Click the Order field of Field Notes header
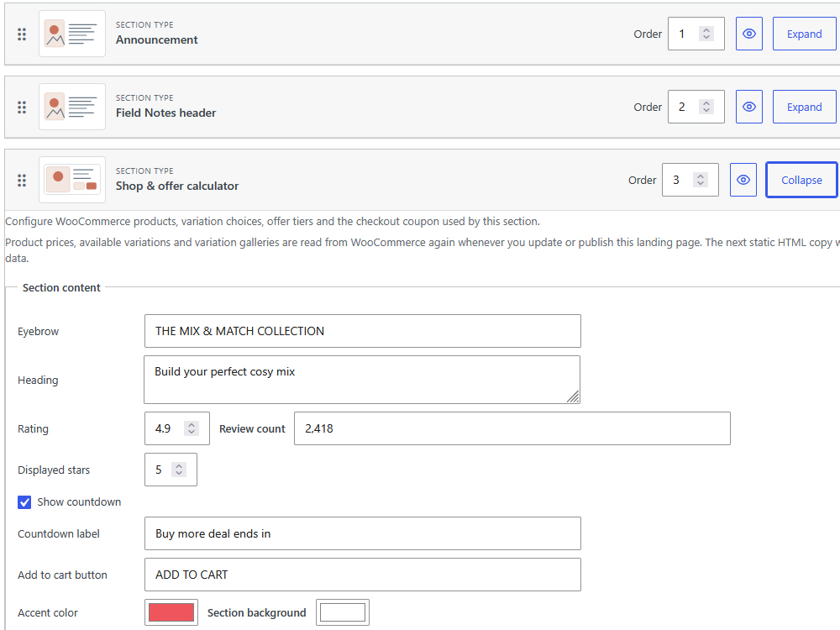Image resolution: width=840 pixels, height=630 pixels. point(696,107)
